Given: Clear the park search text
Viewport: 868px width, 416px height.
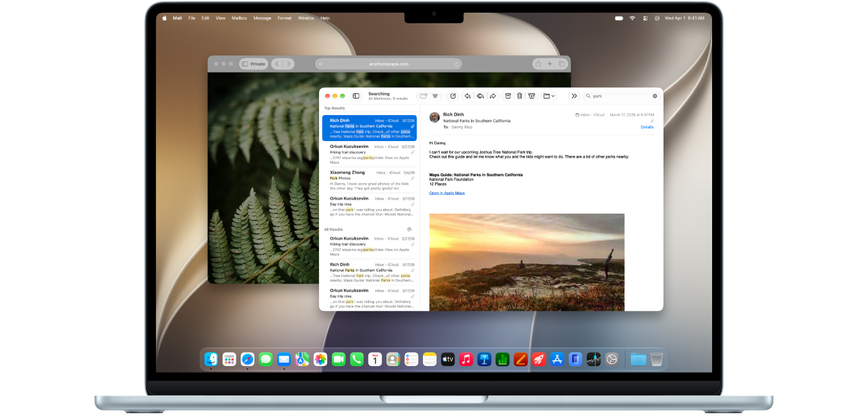Looking at the screenshot, I should click(655, 96).
